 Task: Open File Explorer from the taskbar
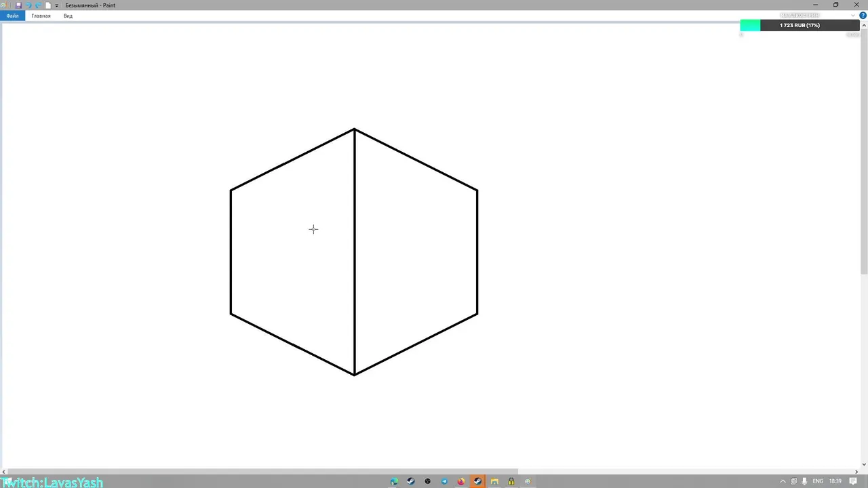pyautogui.click(x=494, y=481)
